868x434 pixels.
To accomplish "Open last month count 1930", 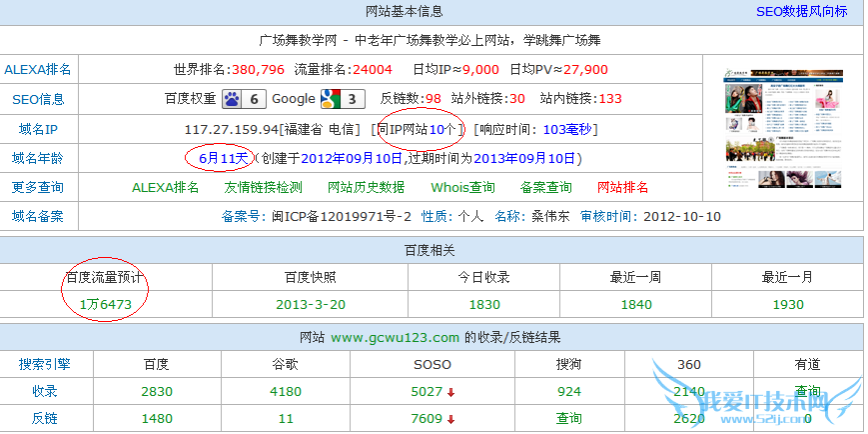I will [x=788, y=304].
